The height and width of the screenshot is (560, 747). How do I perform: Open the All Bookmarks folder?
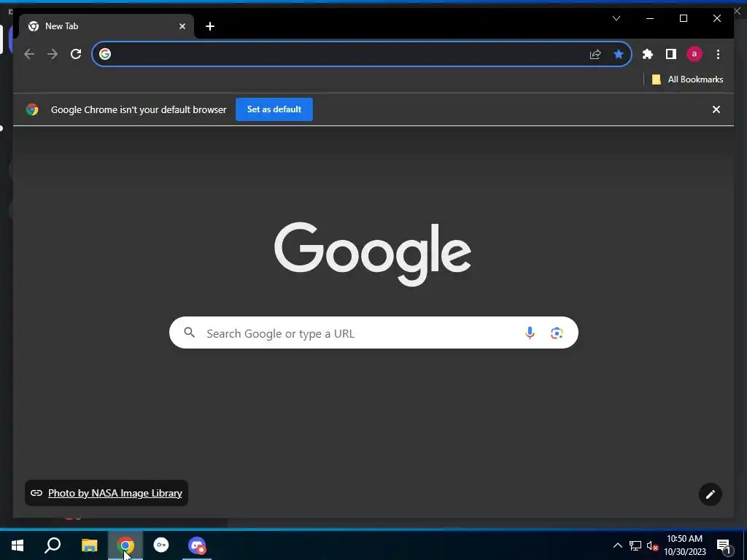pos(687,79)
